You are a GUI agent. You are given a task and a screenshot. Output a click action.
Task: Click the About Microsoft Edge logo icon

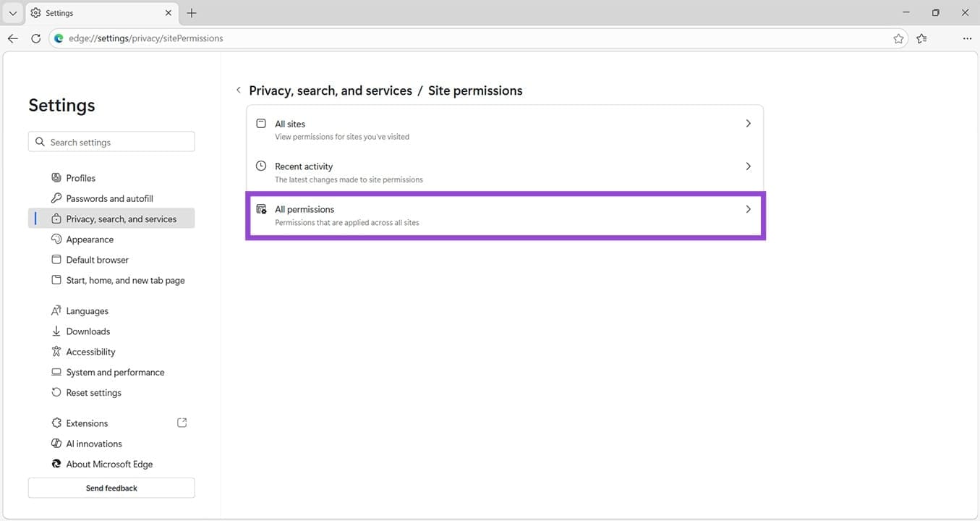tap(56, 464)
